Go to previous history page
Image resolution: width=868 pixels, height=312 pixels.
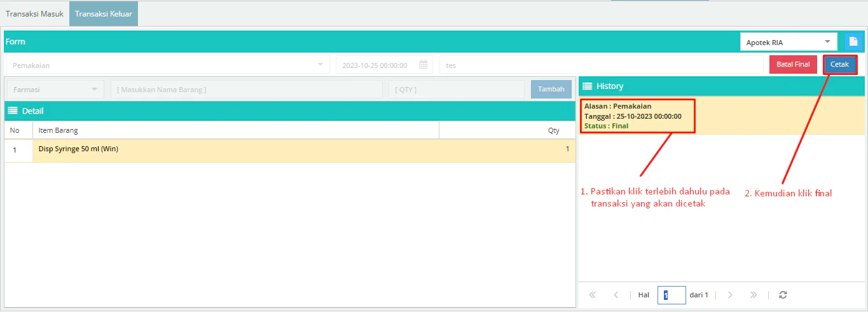(616, 295)
